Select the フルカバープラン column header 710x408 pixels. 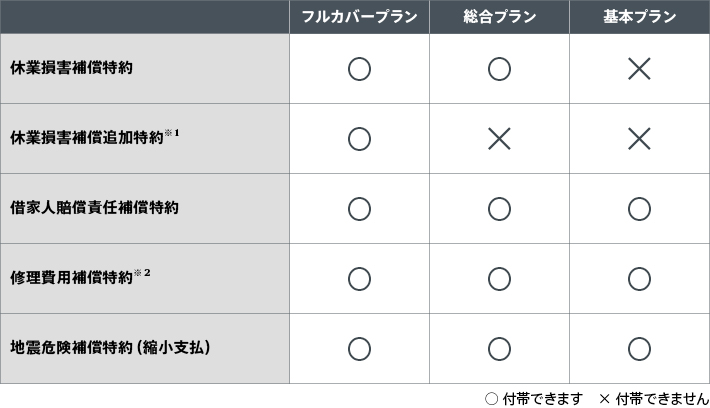[359, 17]
